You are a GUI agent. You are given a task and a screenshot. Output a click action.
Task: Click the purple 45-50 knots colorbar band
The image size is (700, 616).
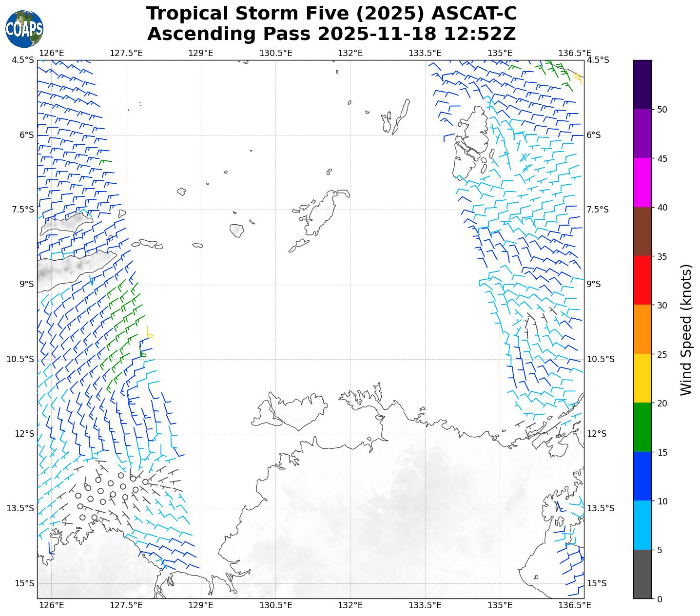point(642,134)
